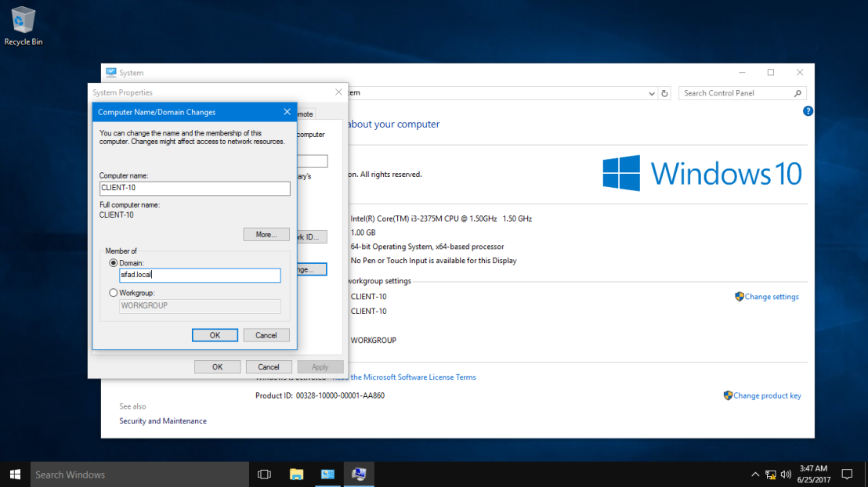Close the System window
This screenshot has width=868, height=487.
(x=800, y=73)
